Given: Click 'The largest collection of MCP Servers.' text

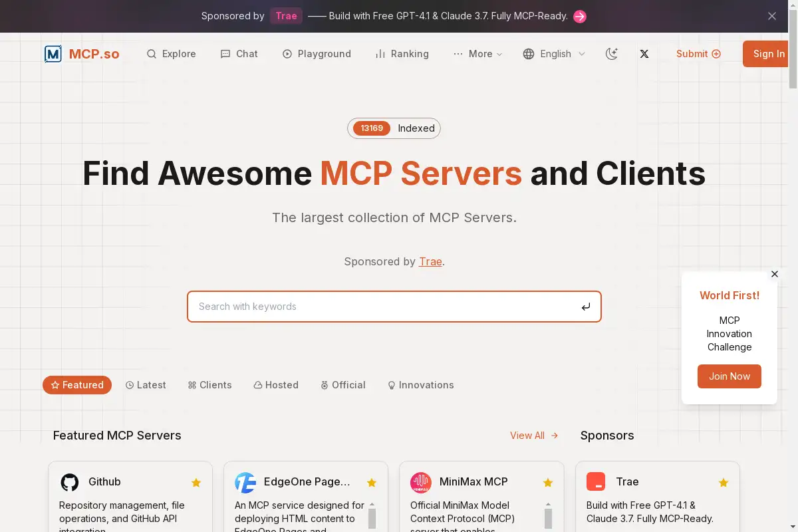Looking at the screenshot, I should point(394,217).
